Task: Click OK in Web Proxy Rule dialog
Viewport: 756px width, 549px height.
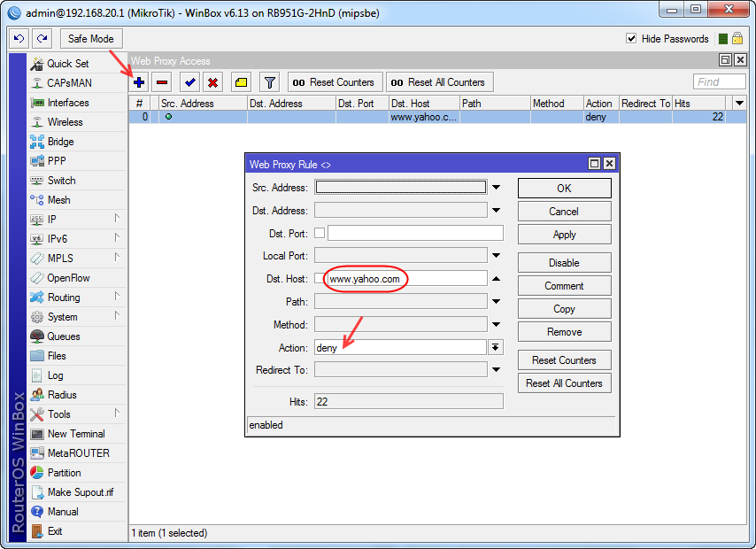Action: (x=564, y=188)
